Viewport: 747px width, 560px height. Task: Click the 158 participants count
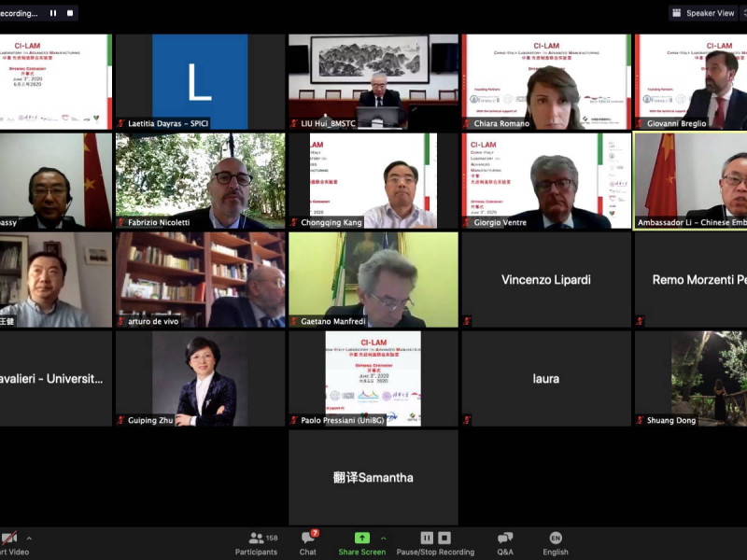click(272, 539)
